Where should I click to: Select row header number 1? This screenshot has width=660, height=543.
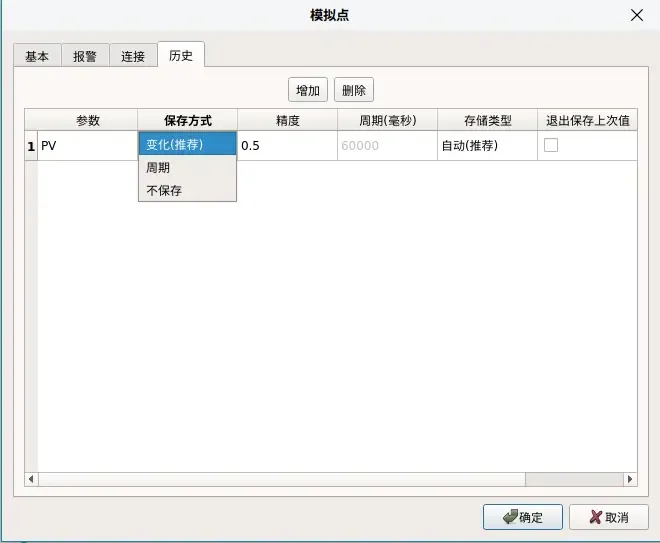[x=31, y=146]
